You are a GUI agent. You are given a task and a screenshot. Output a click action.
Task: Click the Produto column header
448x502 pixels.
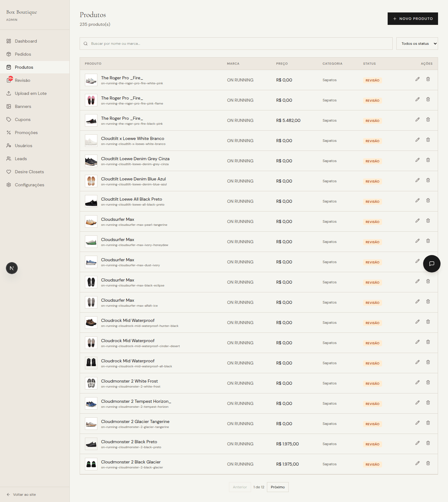(x=93, y=64)
